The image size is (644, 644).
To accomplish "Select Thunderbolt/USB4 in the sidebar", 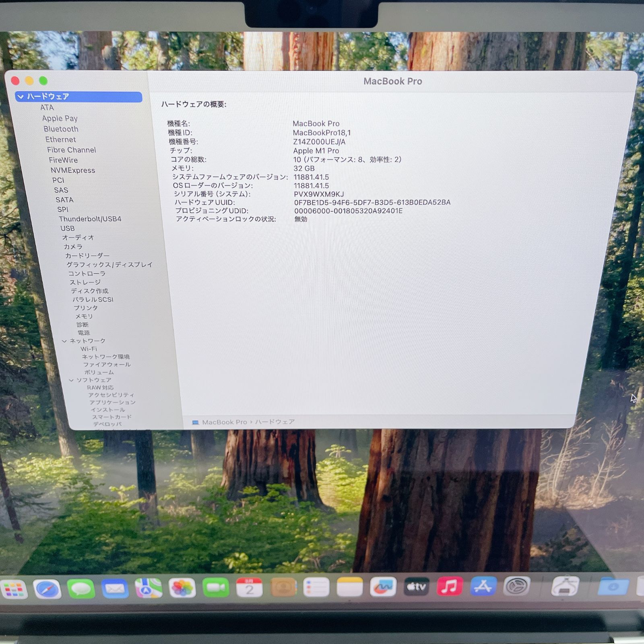I will click(x=90, y=219).
